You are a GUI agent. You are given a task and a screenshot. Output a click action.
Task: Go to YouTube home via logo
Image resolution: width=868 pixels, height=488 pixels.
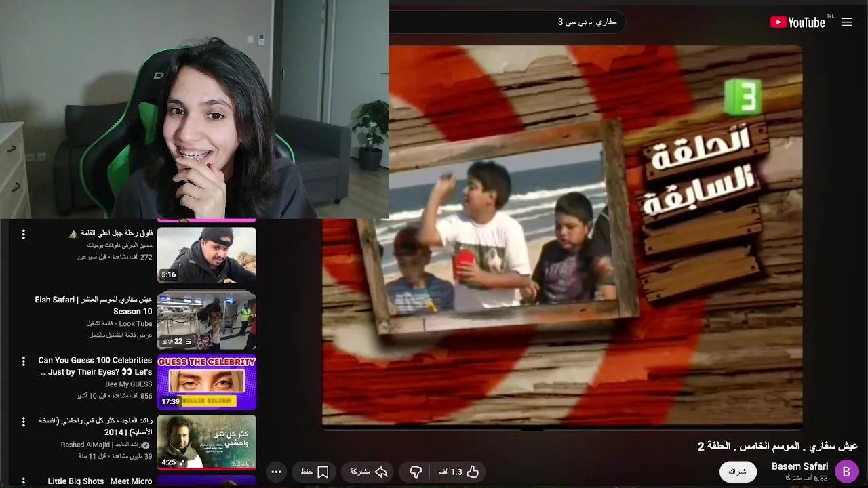(797, 22)
